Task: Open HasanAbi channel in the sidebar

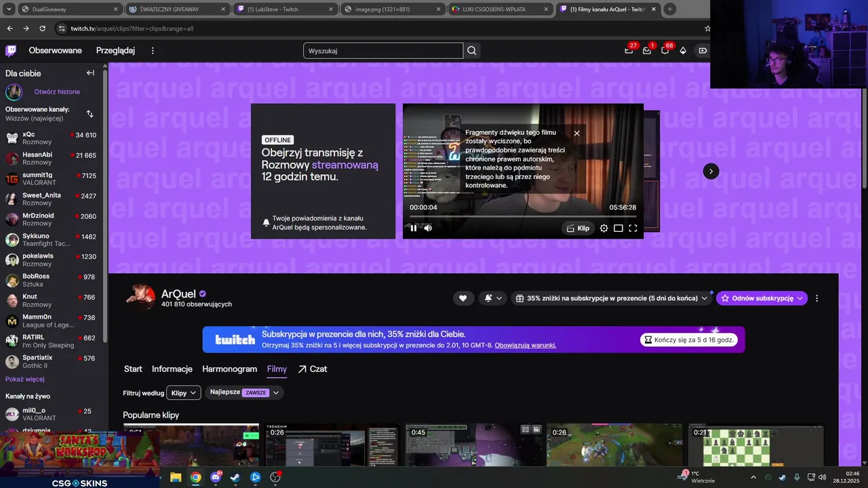Action: pos(51,159)
